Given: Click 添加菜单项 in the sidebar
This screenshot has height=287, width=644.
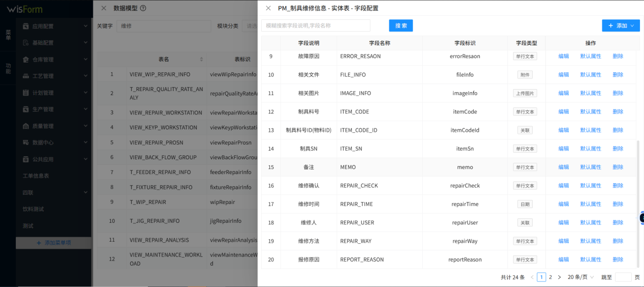Looking at the screenshot, I should [53, 243].
